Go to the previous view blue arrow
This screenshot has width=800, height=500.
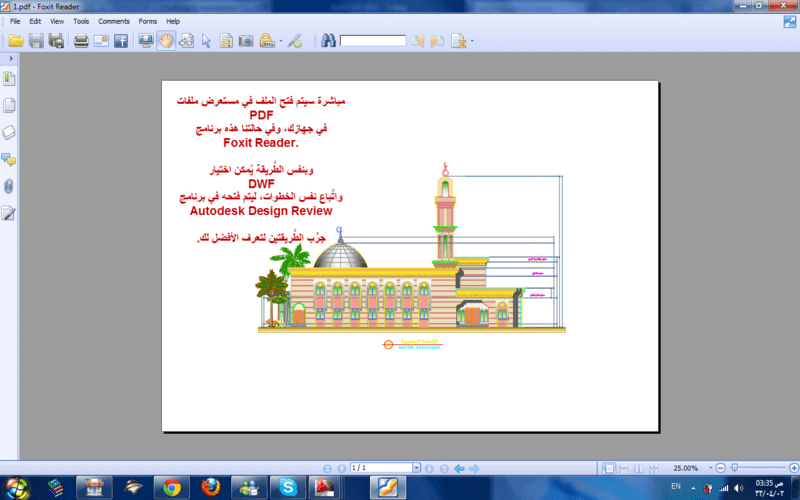459,468
